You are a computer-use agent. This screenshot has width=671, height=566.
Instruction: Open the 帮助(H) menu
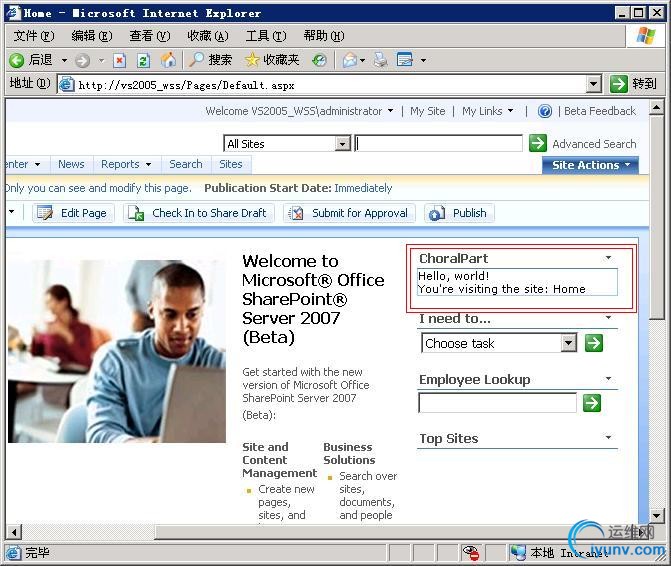pyautogui.click(x=324, y=36)
